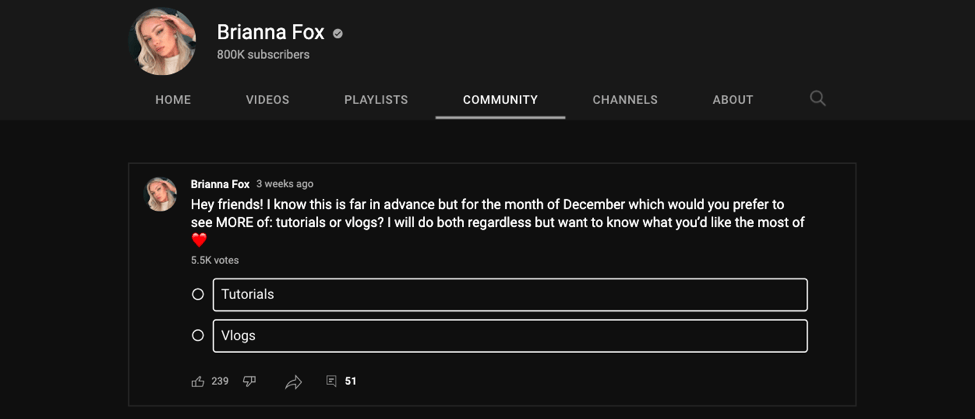Click the verified badge beside Brianna Fox
975x419 pixels.
[x=338, y=34]
